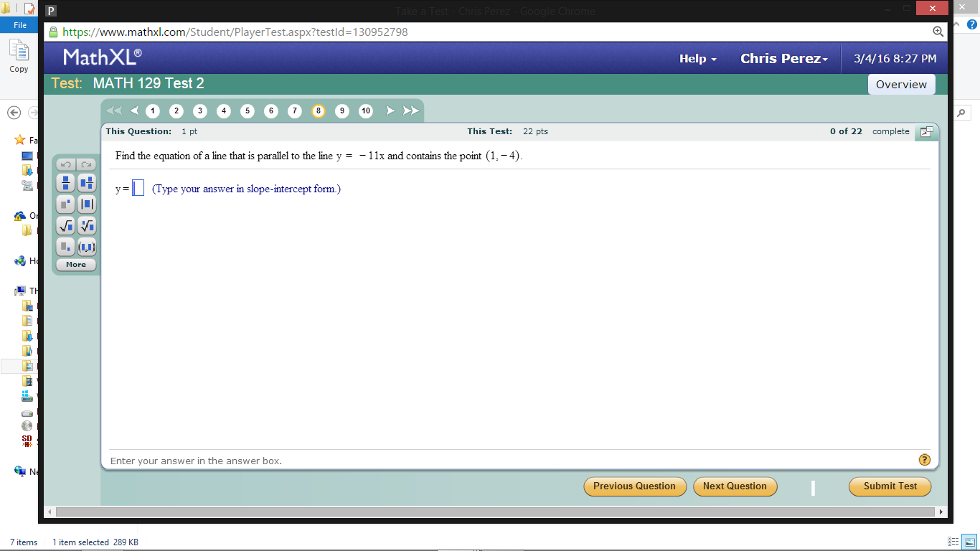Click the Undo arrow in the math palette
The height and width of the screenshot is (551, 980).
(x=65, y=164)
